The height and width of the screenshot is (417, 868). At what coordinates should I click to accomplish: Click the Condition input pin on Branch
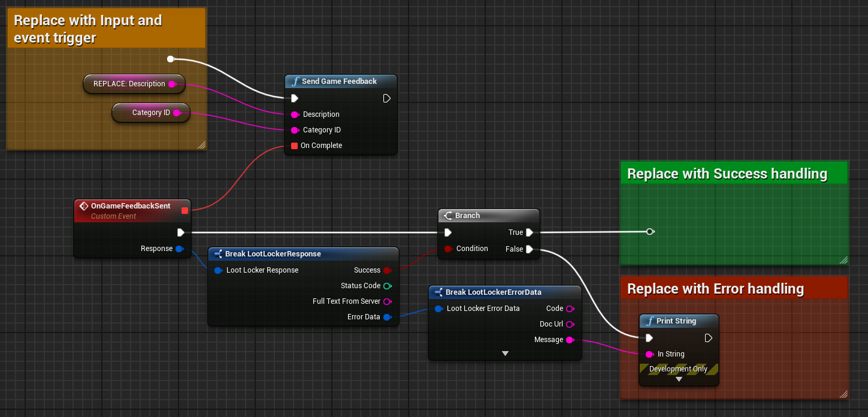pos(447,249)
